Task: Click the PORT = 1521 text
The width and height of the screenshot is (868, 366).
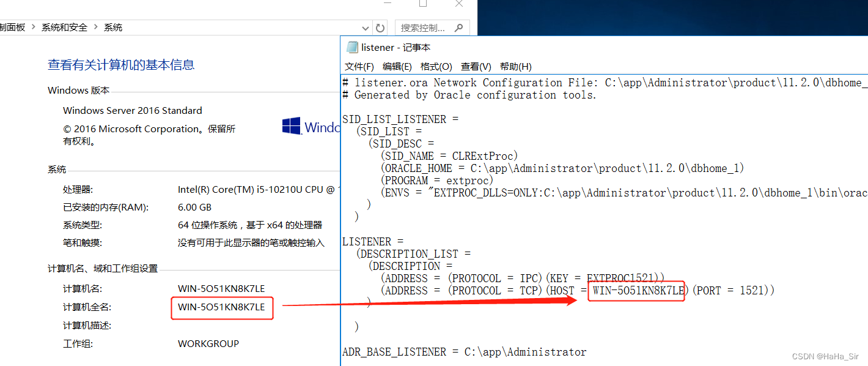Action: point(730,291)
